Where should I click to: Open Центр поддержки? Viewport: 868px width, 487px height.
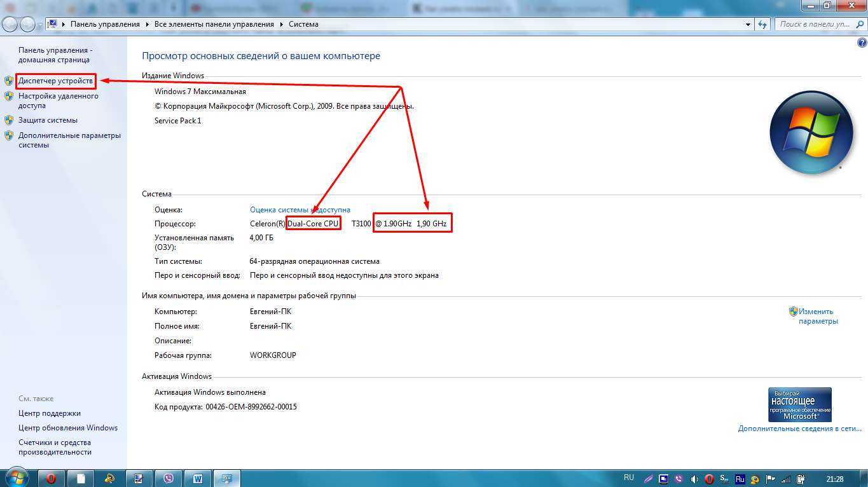point(50,413)
